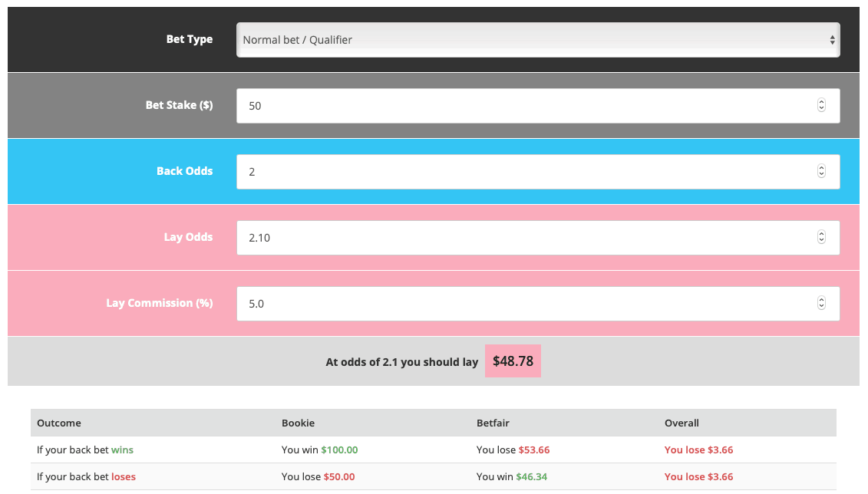
Task: Click the Lay Odds input field
Action: [x=538, y=238]
